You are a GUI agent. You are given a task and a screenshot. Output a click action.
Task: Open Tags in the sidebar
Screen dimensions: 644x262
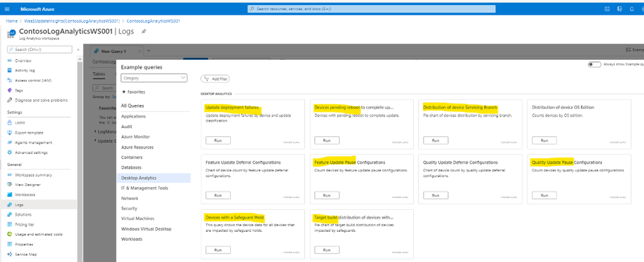[x=19, y=90]
